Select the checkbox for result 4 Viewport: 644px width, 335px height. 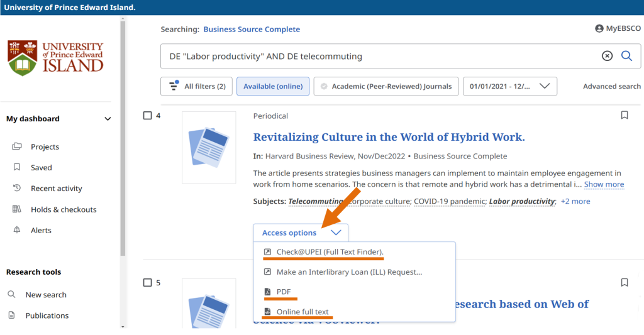(x=147, y=116)
